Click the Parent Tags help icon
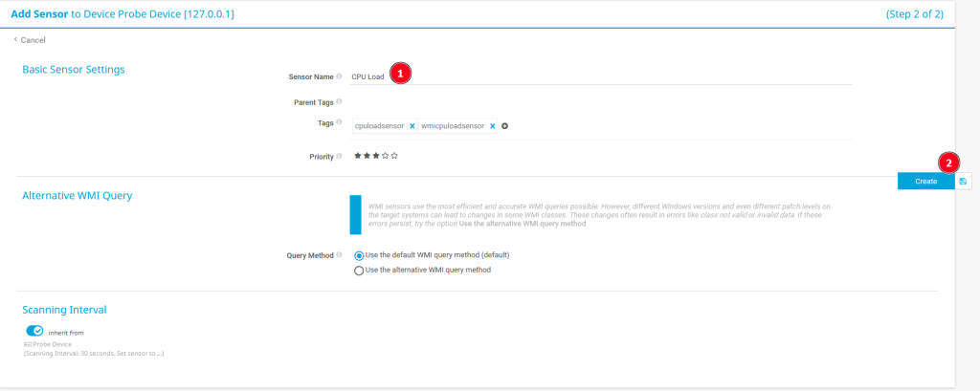 340,102
